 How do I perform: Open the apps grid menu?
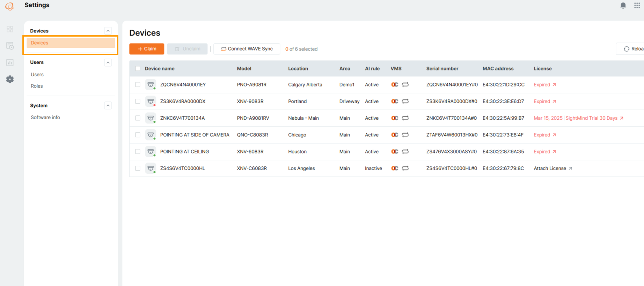click(x=637, y=6)
